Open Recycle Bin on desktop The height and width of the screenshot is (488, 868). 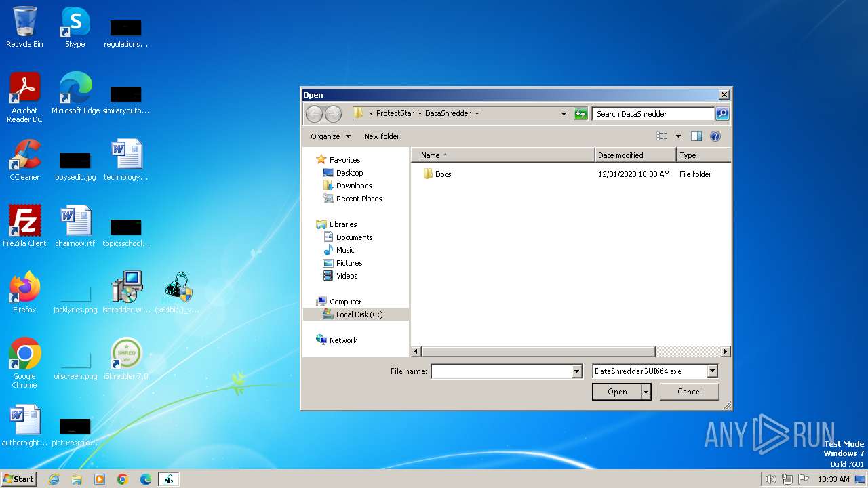pos(24,27)
